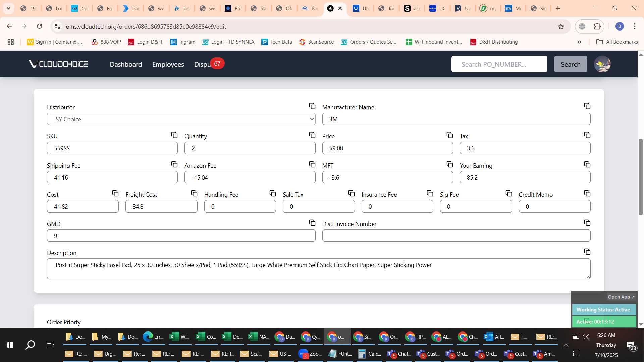Screen dimensions: 644x362
Task: Open the 888 VOIP bookmark
Action: (106, 42)
